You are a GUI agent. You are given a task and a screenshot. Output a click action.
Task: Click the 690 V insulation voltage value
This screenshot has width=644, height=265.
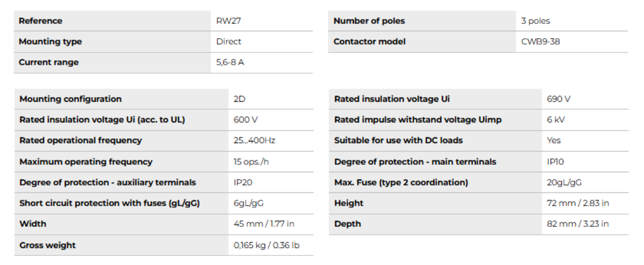pos(559,99)
